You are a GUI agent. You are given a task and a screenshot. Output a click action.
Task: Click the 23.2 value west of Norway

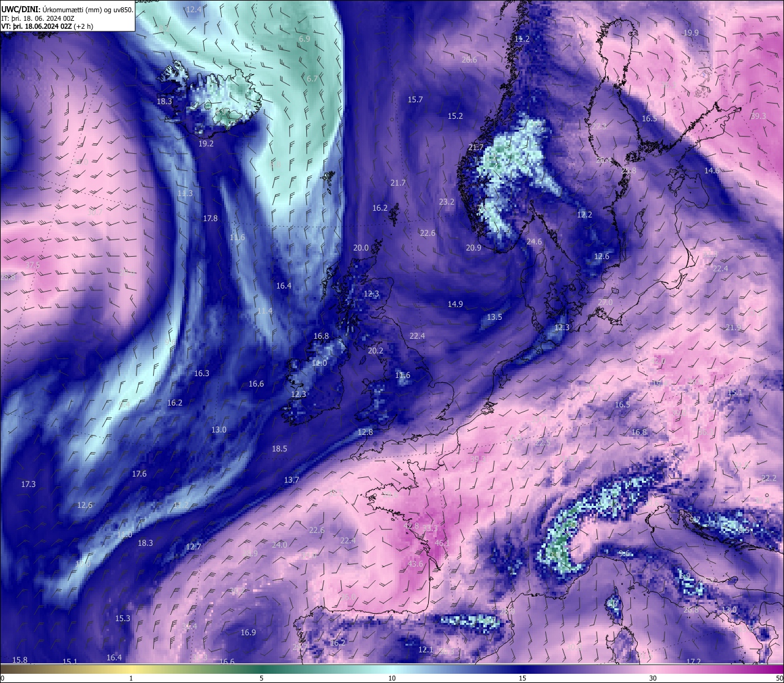[x=447, y=202]
